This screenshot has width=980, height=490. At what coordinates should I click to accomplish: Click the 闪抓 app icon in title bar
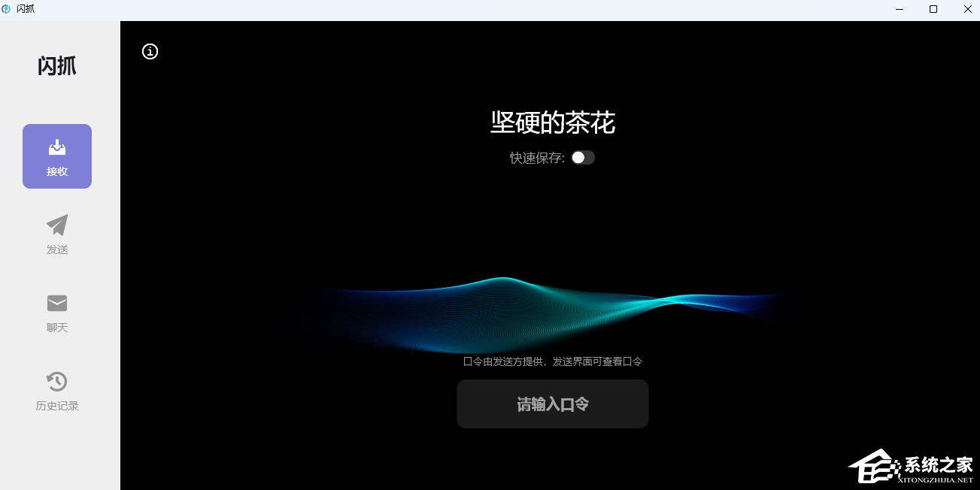coord(8,9)
